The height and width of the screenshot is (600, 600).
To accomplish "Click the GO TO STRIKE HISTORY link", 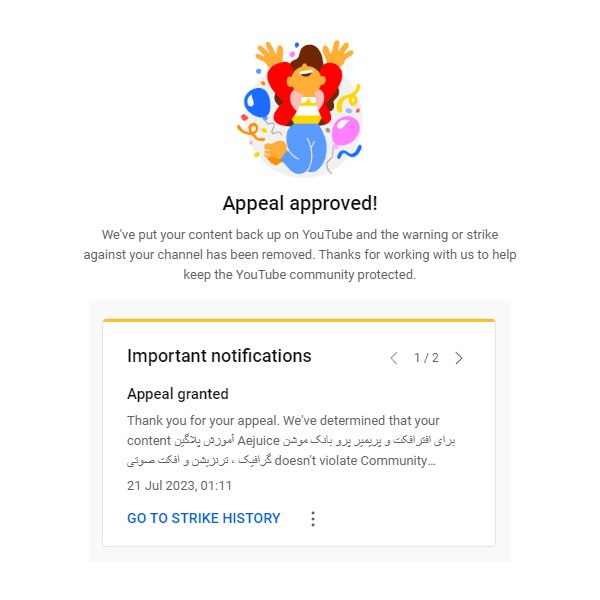I will (x=204, y=518).
